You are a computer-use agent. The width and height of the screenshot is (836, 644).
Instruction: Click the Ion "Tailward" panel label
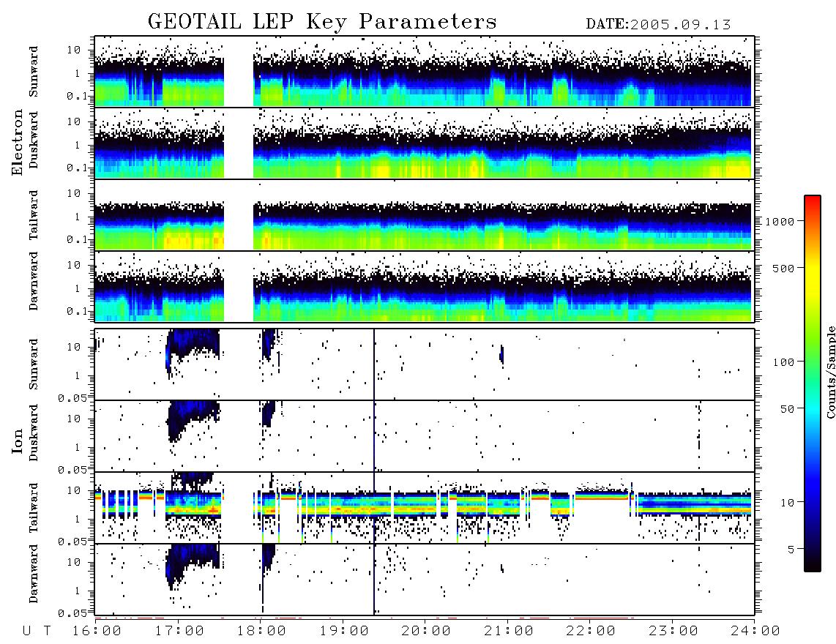tap(33, 508)
